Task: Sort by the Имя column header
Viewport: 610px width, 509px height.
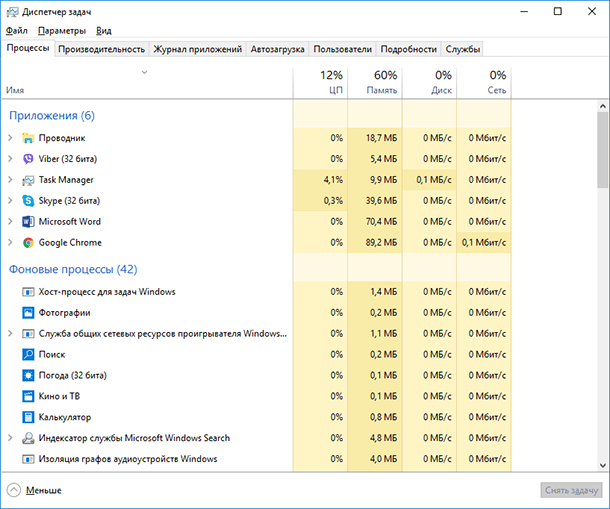Action: coord(147,83)
